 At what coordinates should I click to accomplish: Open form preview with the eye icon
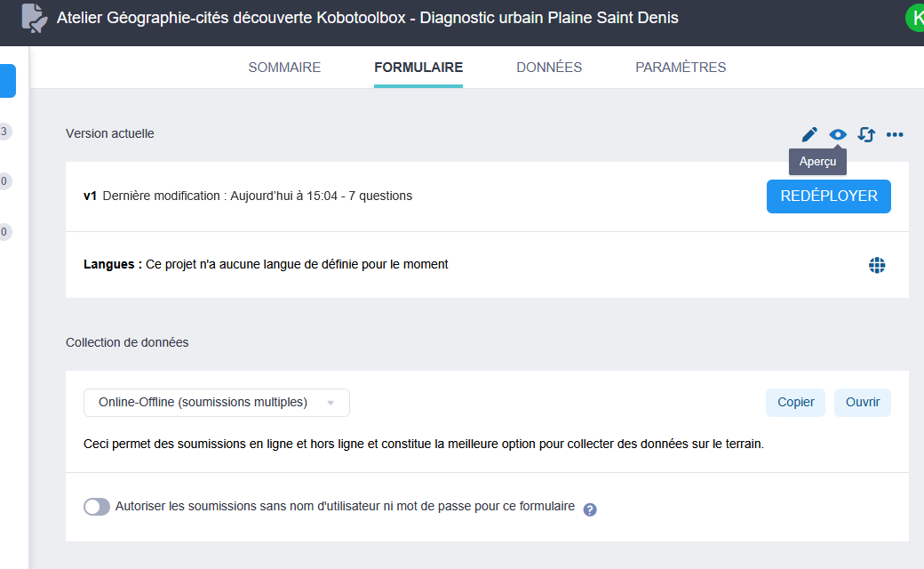pyautogui.click(x=837, y=134)
